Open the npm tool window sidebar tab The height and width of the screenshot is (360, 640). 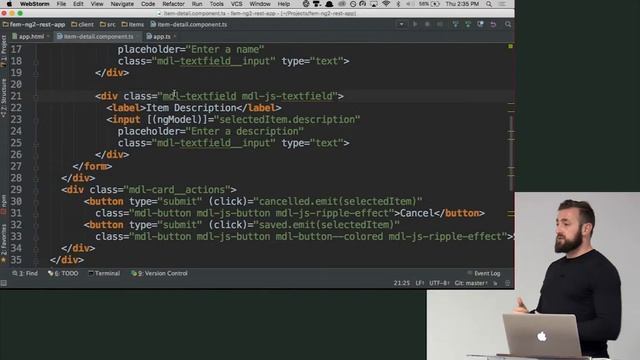coord(4,204)
